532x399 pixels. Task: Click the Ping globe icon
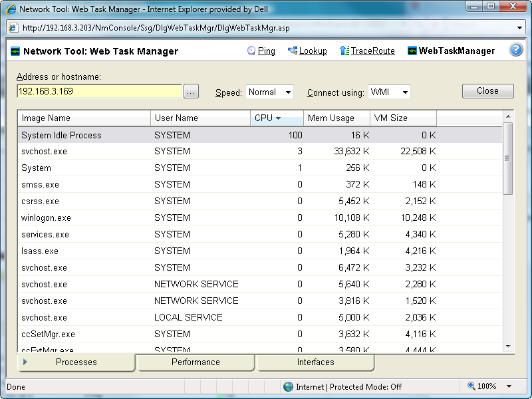pyautogui.click(x=251, y=51)
